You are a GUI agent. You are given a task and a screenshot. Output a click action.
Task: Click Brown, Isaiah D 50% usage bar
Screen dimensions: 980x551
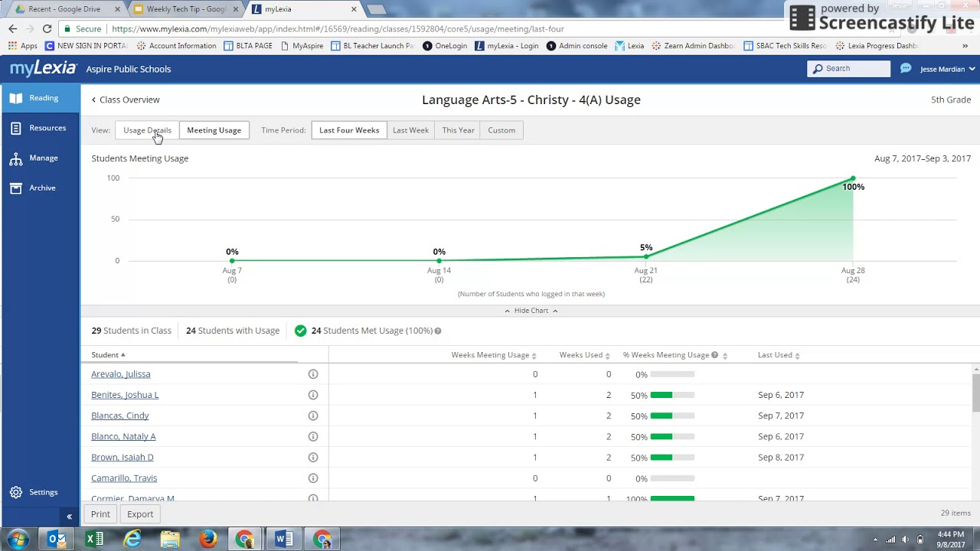(672, 458)
